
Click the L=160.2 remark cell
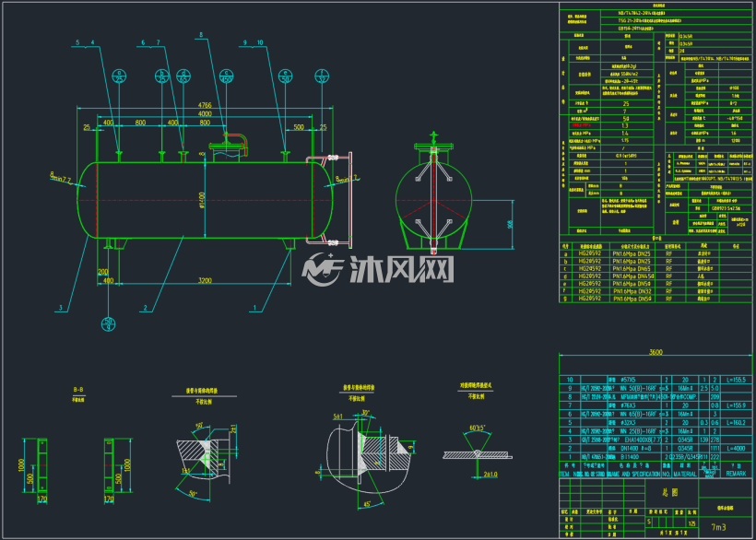click(x=736, y=422)
